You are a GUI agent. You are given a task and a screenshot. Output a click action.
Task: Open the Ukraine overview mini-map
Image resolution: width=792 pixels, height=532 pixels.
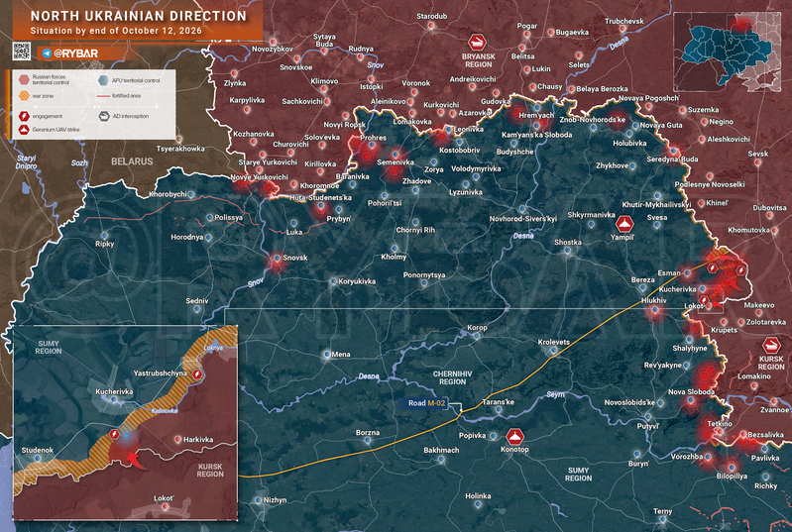coord(727,52)
